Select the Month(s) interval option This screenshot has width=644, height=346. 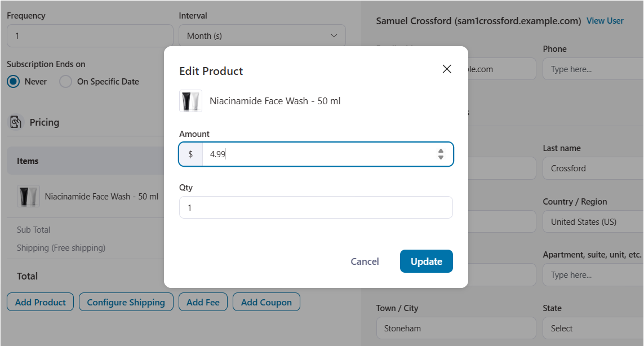(261, 35)
